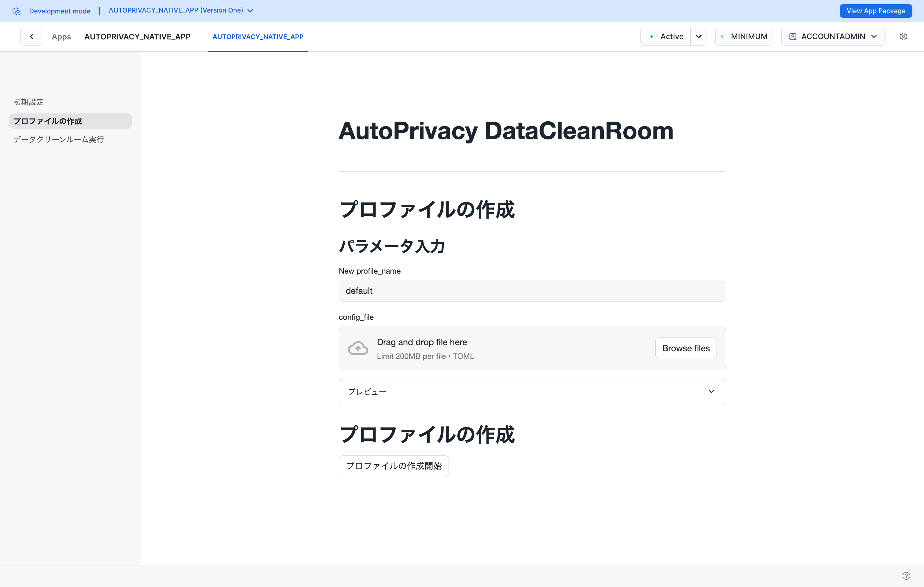This screenshot has width=924, height=587.
Task: Expand the プレビュー section
Action: [532, 392]
